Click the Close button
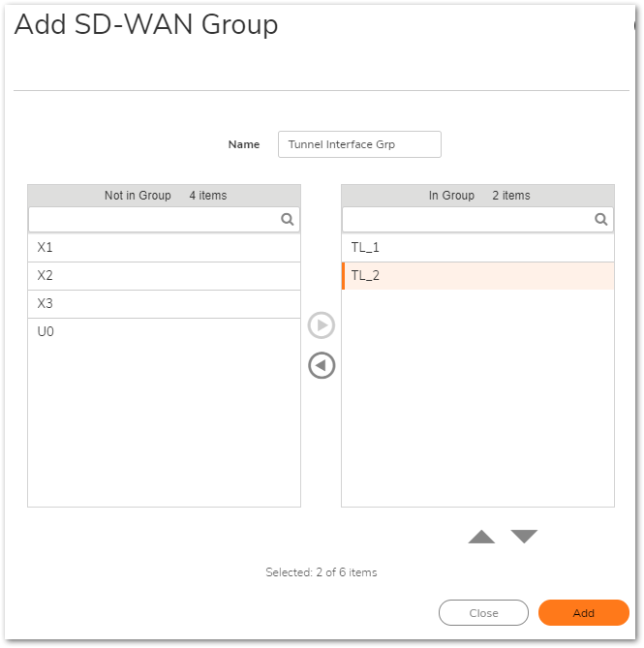This screenshot has width=644, height=648. click(483, 613)
